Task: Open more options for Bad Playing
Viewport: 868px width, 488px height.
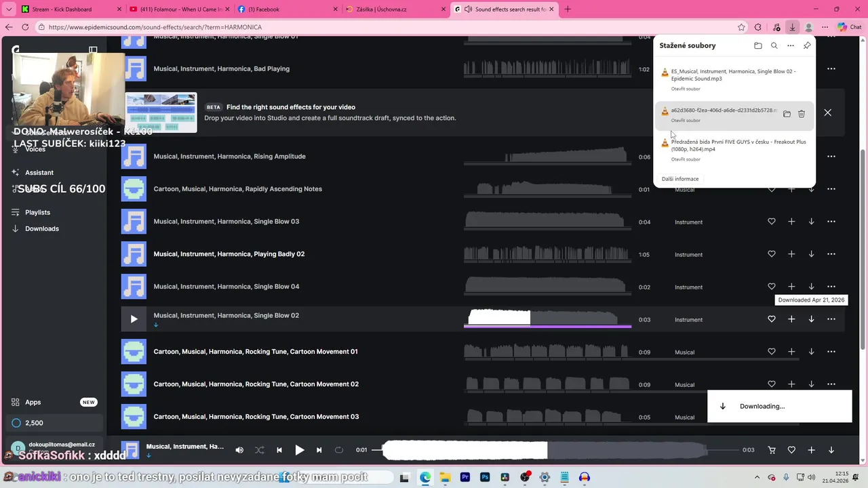Action: point(831,68)
